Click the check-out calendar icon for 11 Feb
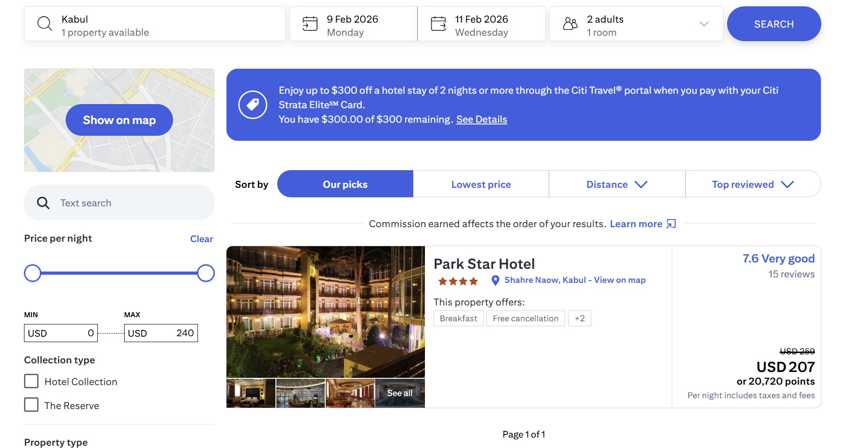868x448 pixels. (x=438, y=24)
